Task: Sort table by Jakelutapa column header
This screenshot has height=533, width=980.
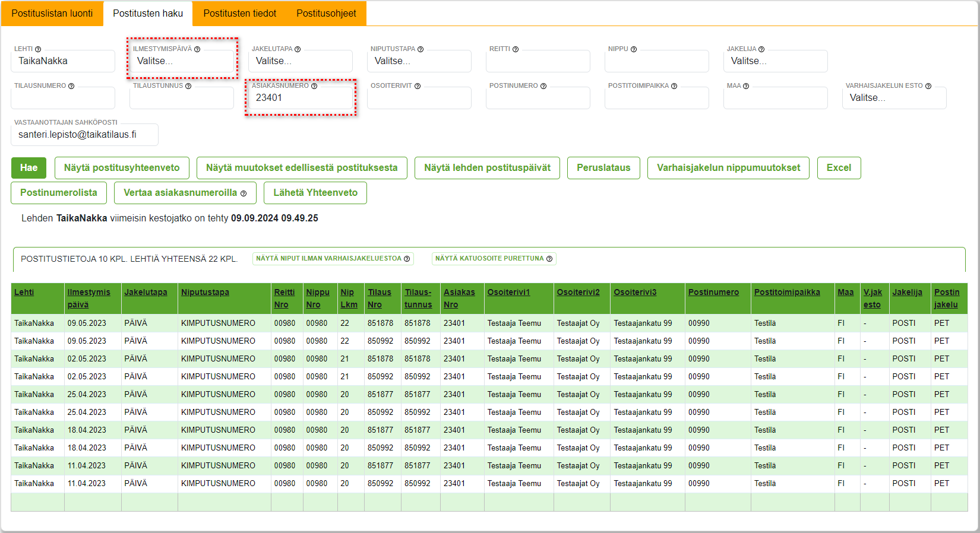Action: [146, 292]
